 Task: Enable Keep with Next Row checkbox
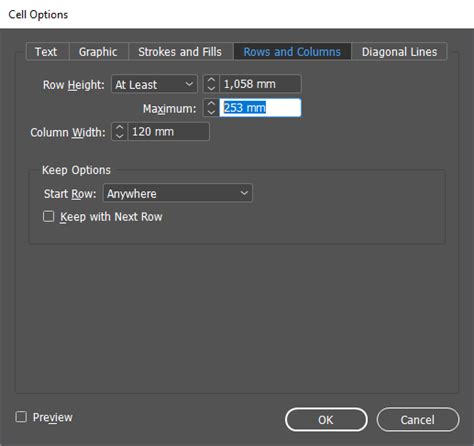coord(48,216)
